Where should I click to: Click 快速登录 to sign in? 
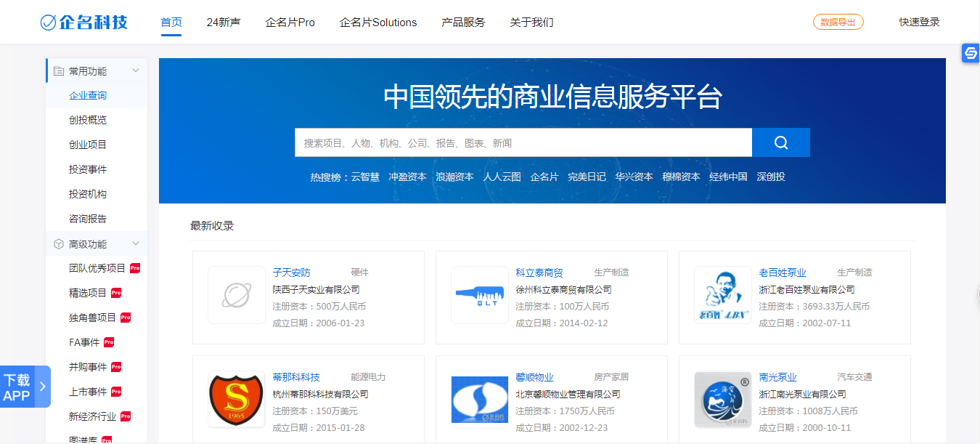(x=920, y=22)
